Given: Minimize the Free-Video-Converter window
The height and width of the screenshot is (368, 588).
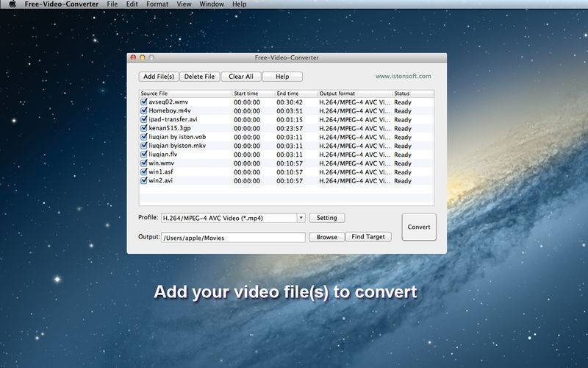Looking at the screenshot, I should point(142,57).
